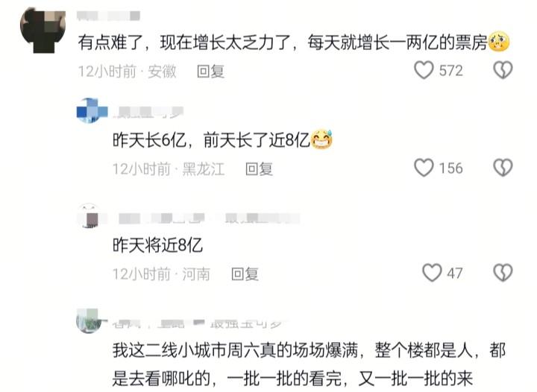Tap the comment text 昨天将近8亿
Image resolution: width=537 pixels, height=392 pixels.
click(157, 245)
